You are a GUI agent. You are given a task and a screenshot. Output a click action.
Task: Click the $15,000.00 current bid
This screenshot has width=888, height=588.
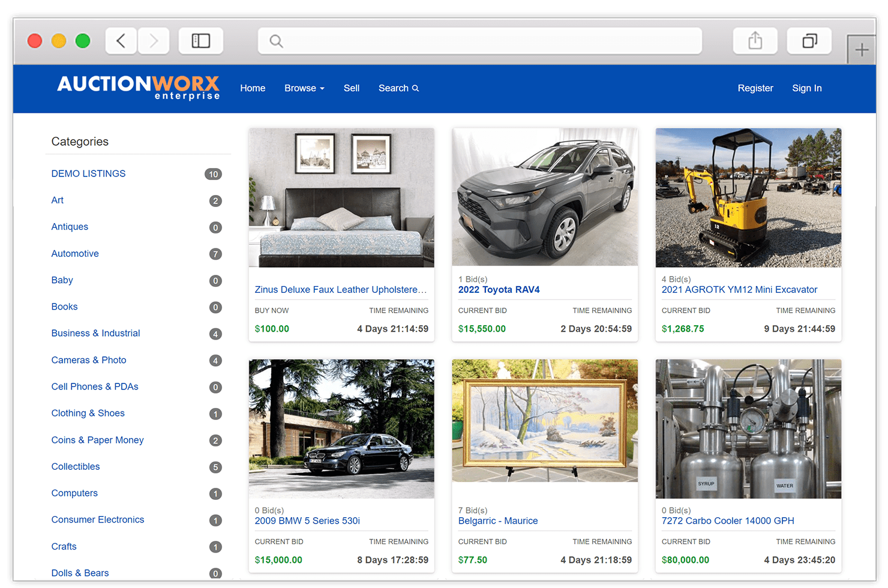click(x=278, y=560)
